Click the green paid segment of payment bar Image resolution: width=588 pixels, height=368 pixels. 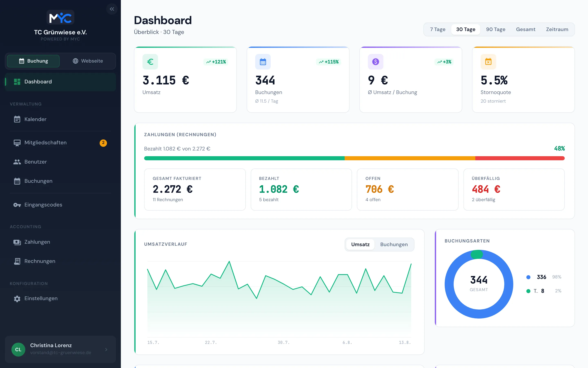point(244,158)
